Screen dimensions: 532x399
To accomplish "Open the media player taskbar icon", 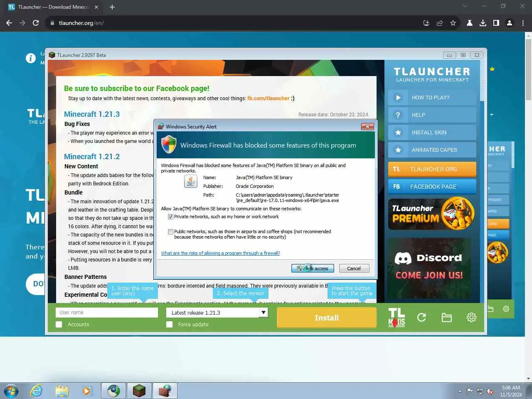I will click(x=87, y=391).
